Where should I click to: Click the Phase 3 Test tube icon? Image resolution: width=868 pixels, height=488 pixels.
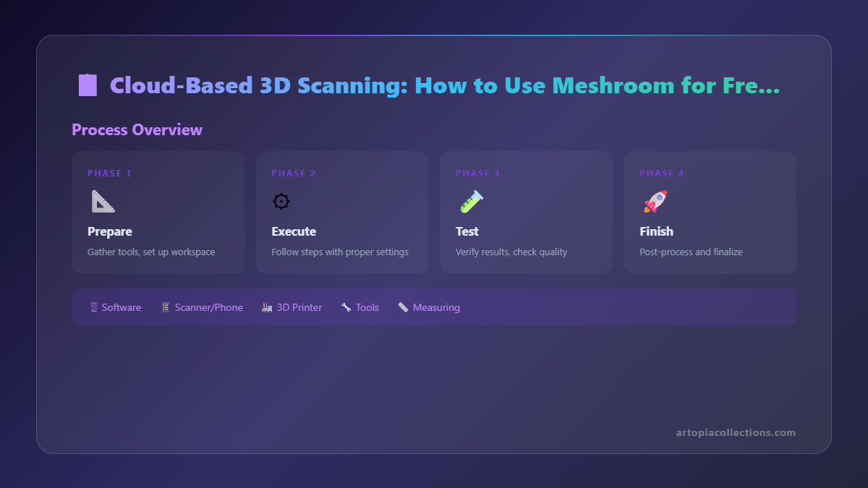click(x=471, y=202)
